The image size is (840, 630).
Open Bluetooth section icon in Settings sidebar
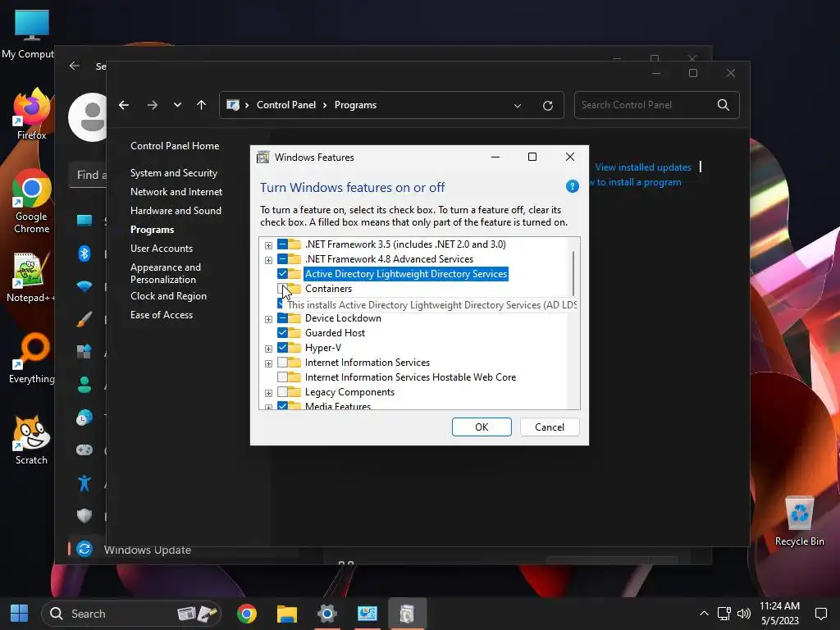pyautogui.click(x=84, y=253)
